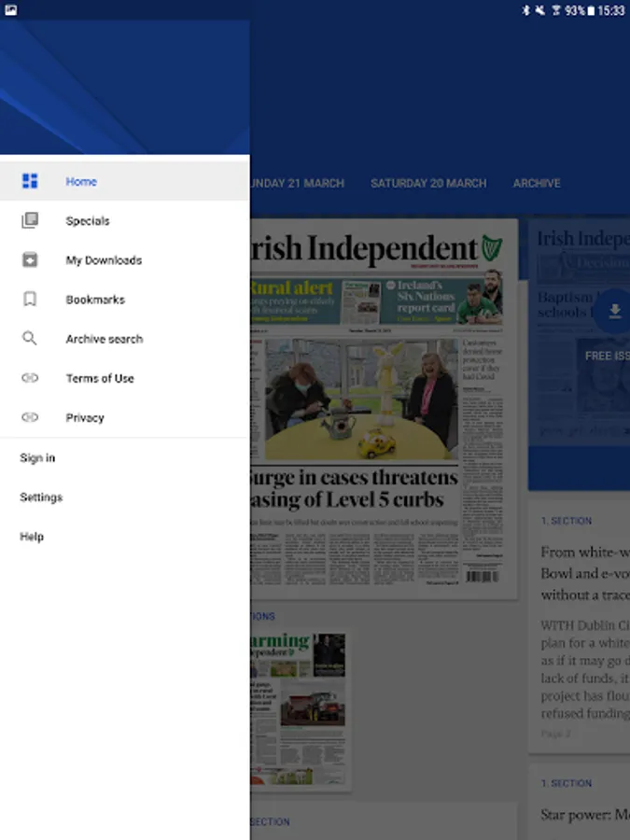This screenshot has width=630, height=840.
Task: Click the Archive search magnifier icon
Action: (x=30, y=338)
